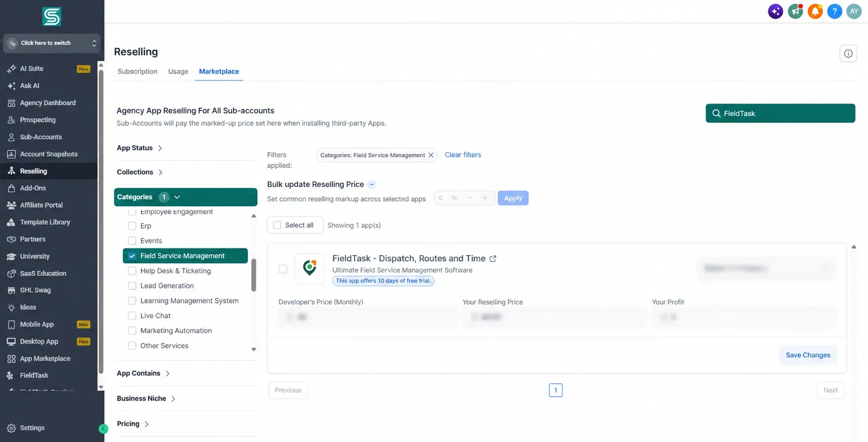This screenshot has height=442, width=868.
Task: Click the purple AI sparkle header icon
Action: pyautogui.click(x=775, y=11)
